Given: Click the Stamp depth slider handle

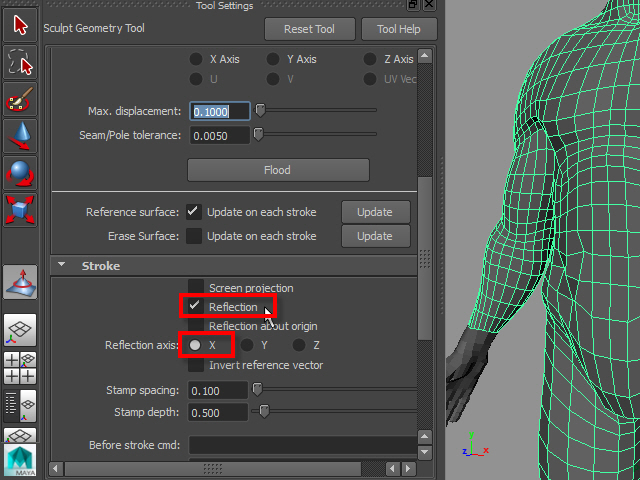Looking at the screenshot, I should click(264, 411).
